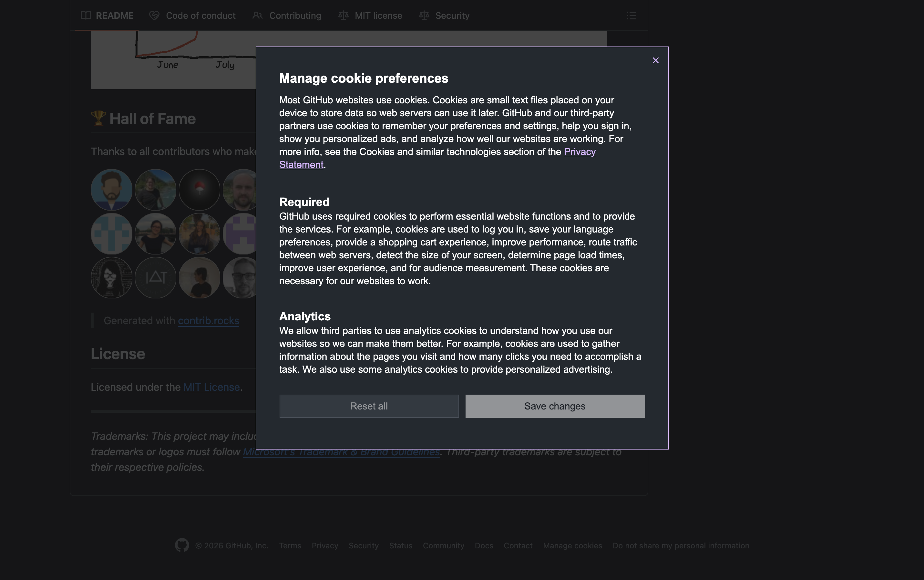The height and width of the screenshot is (580, 924).
Task: Open the MIT License link
Action: pos(211,388)
